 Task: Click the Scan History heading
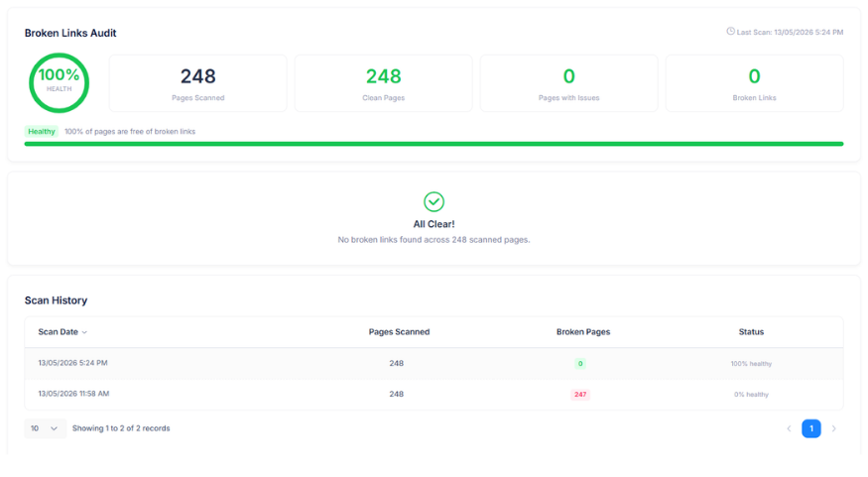pos(56,300)
